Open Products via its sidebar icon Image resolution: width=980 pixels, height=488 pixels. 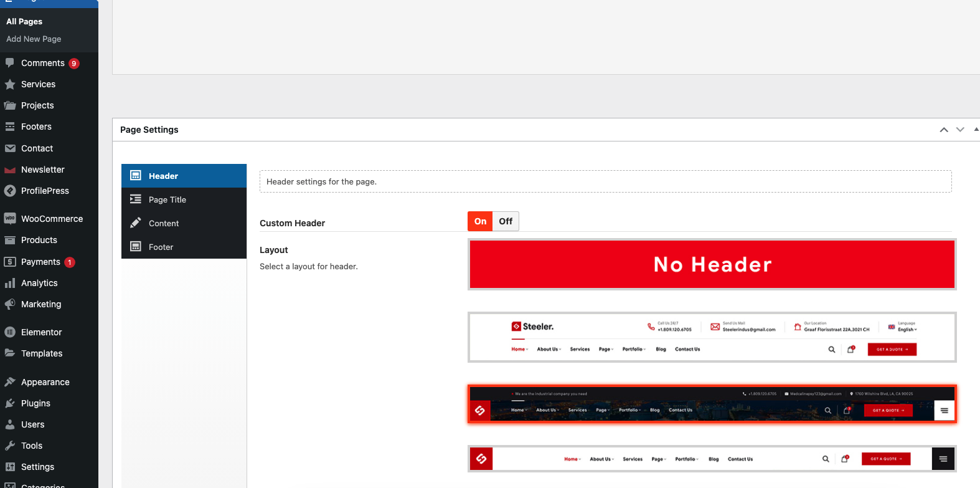click(x=10, y=240)
